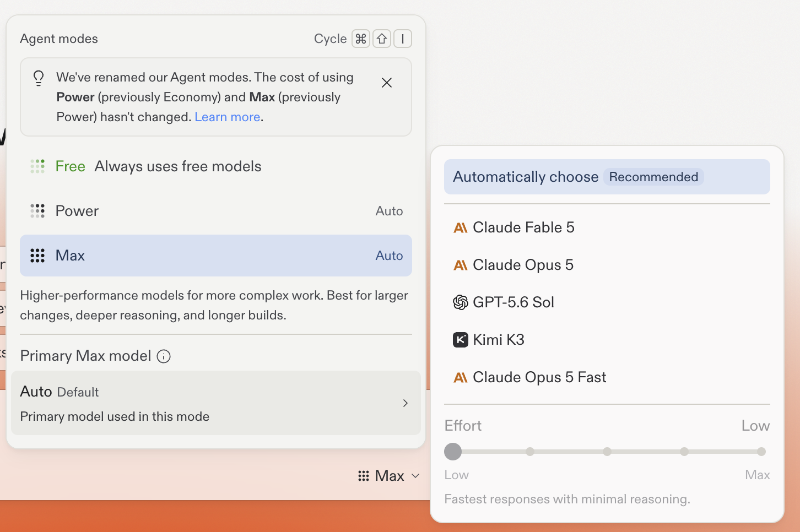Click the Anthropic logo beside Claude Opus 5 Fast
This screenshot has width=800, height=532.
coord(461,378)
